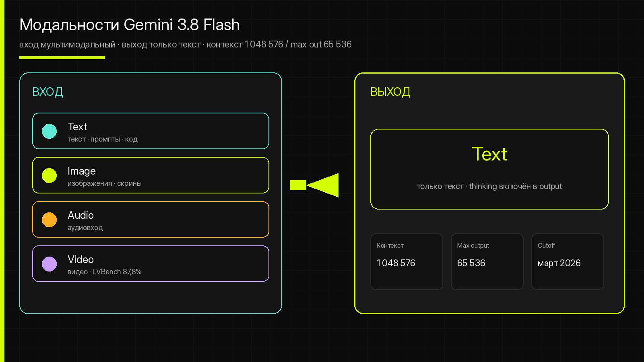The height and width of the screenshot is (362, 644).
Task: Click the caption "видео · LVBench 87,8%"
Action: [x=105, y=272]
